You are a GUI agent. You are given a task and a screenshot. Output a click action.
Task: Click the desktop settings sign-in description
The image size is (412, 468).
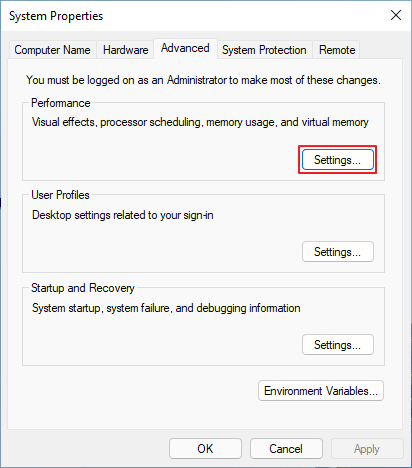(123, 215)
